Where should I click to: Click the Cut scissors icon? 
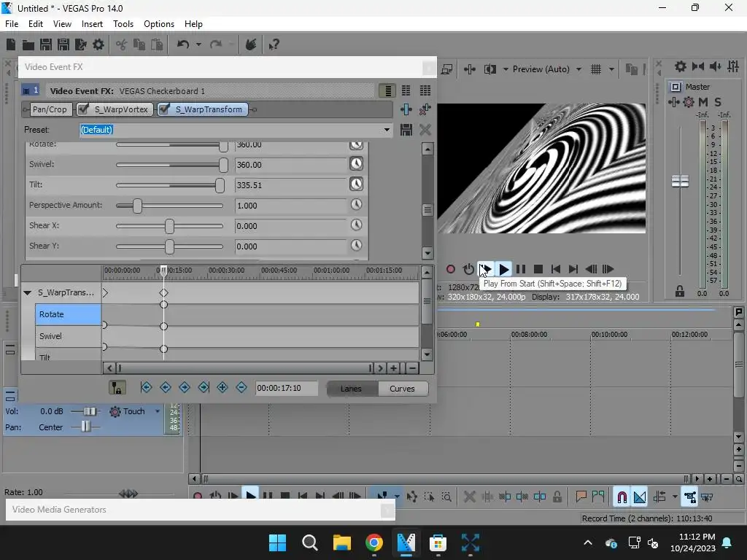(122, 44)
